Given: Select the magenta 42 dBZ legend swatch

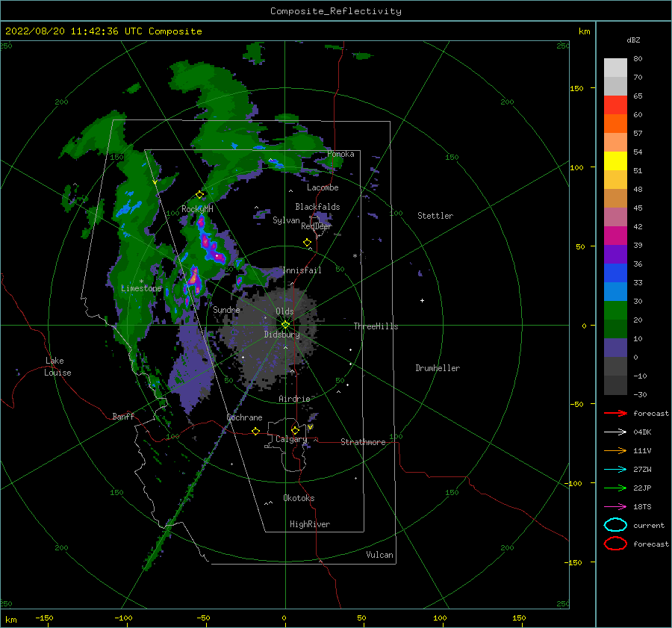Looking at the screenshot, I should pos(615,235).
